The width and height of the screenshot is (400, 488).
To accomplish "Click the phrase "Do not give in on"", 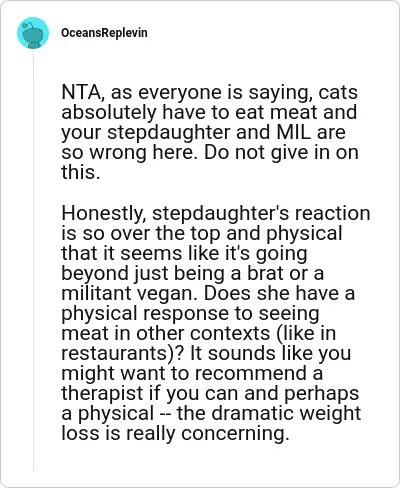I will [x=281, y=152].
